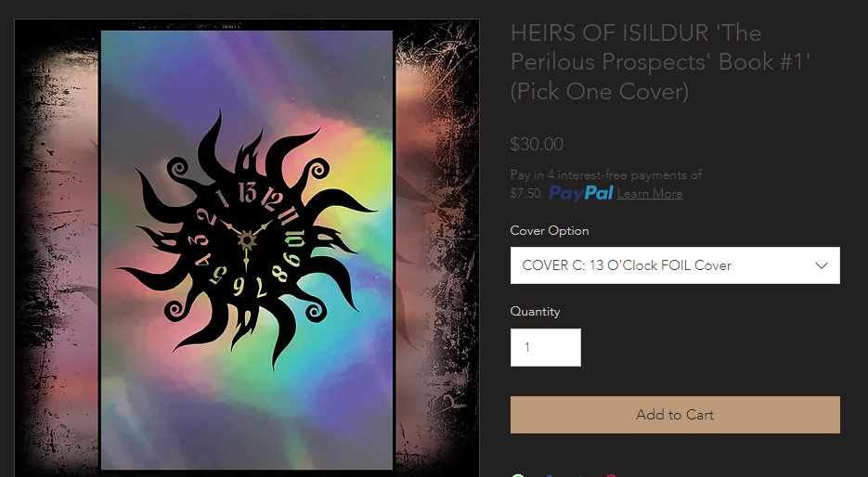Select the Heirs of Isildur product title

(660, 62)
